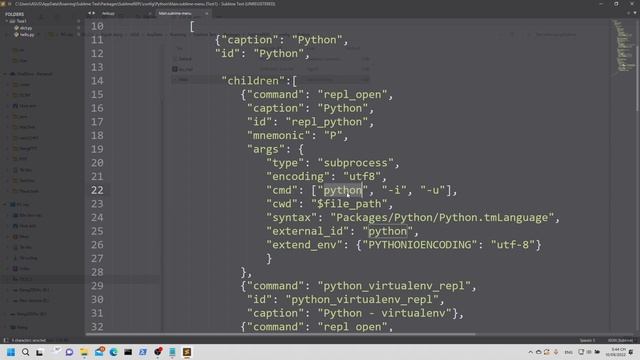Open Task View on the taskbar
The height and width of the screenshot is (360, 640).
40,352
